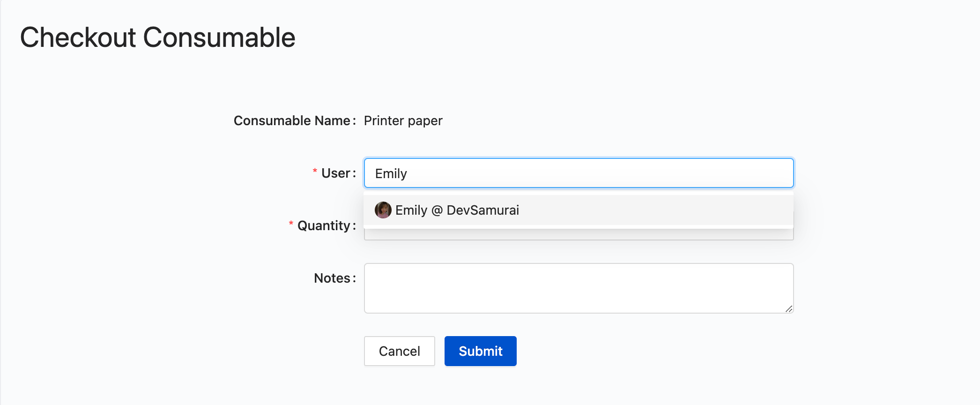Focus the User search field
This screenshot has width=980, height=405.
coord(579,173)
